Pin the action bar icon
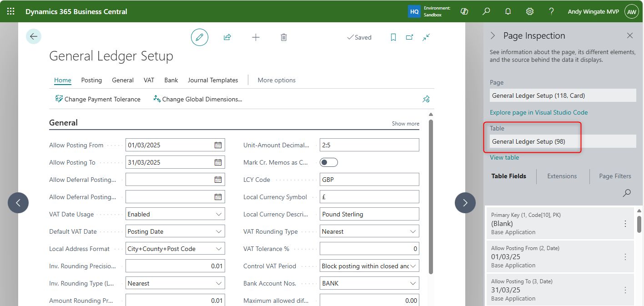The image size is (644, 306). 426,99
